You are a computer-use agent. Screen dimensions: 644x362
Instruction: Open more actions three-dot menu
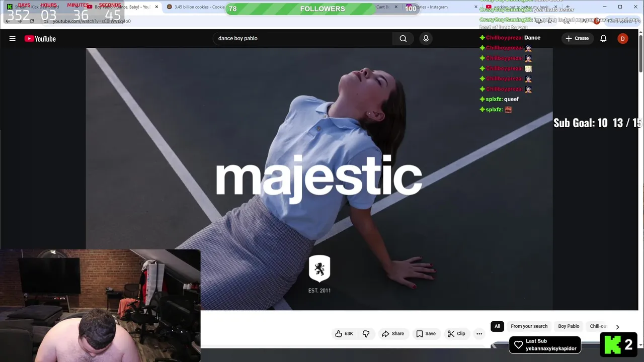pyautogui.click(x=479, y=334)
